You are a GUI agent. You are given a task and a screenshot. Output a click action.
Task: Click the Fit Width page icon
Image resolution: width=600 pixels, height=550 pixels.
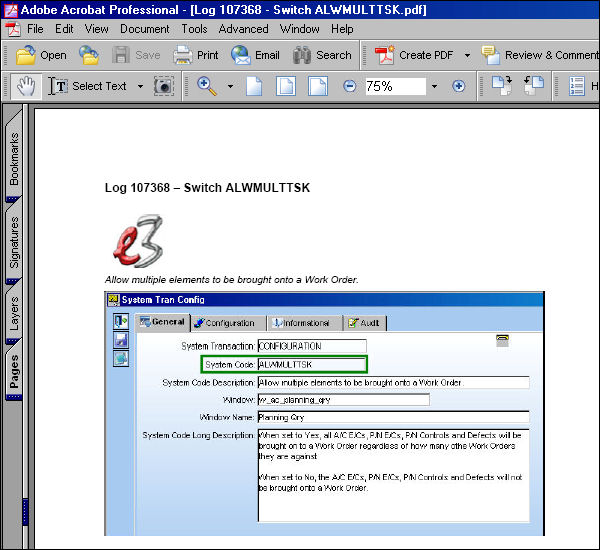[x=318, y=86]
